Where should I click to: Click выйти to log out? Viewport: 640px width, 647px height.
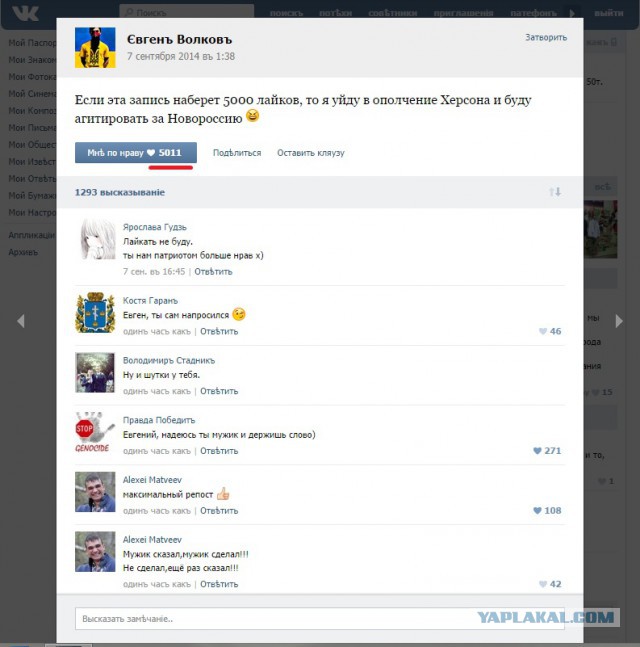609,13
